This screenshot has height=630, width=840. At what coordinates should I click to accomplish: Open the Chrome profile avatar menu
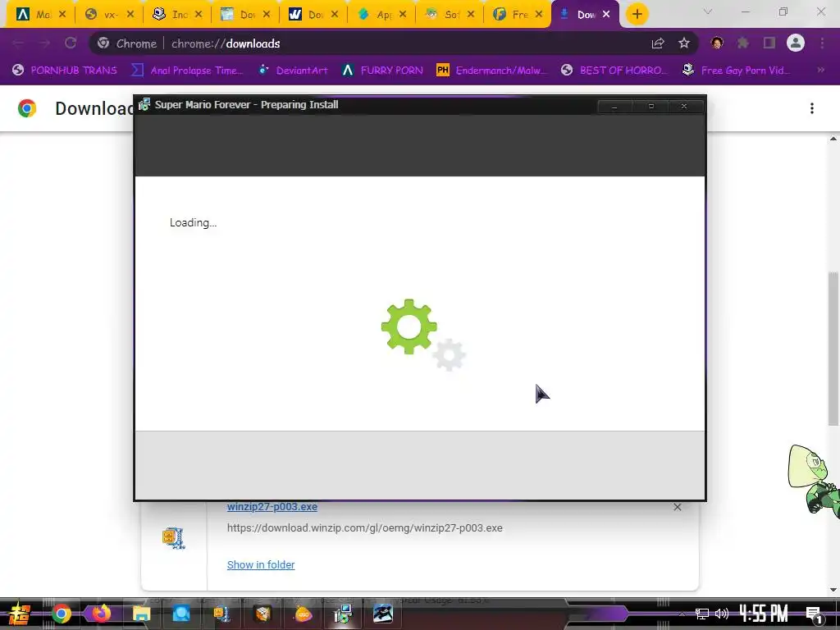(796, 43)
